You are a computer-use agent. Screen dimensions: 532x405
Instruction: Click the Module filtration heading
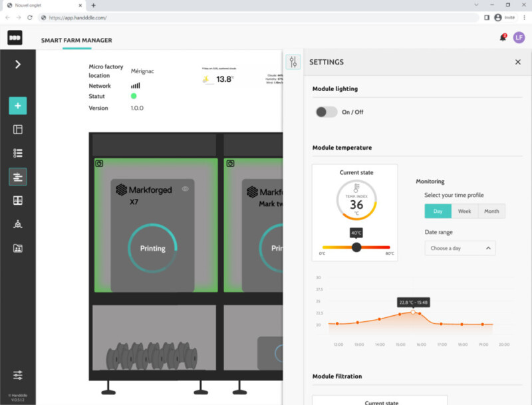pos(337,376)
